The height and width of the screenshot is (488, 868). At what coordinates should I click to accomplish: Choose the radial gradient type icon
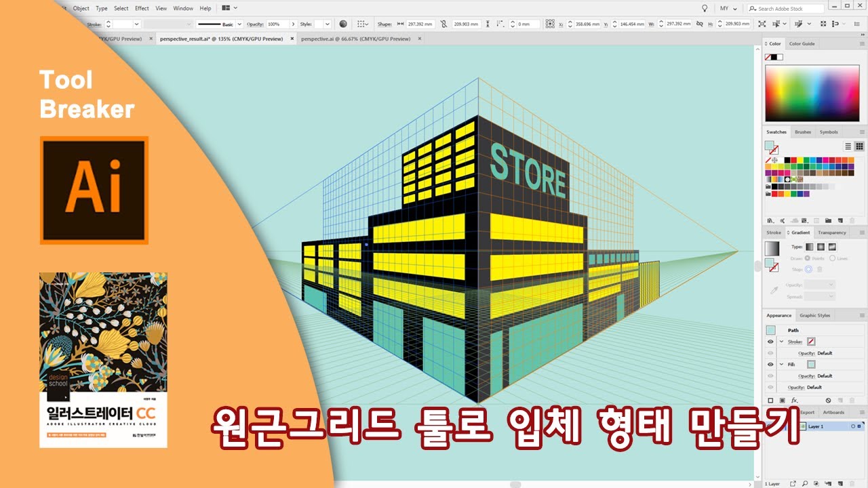pyautogui.click(x=821, y=247)
